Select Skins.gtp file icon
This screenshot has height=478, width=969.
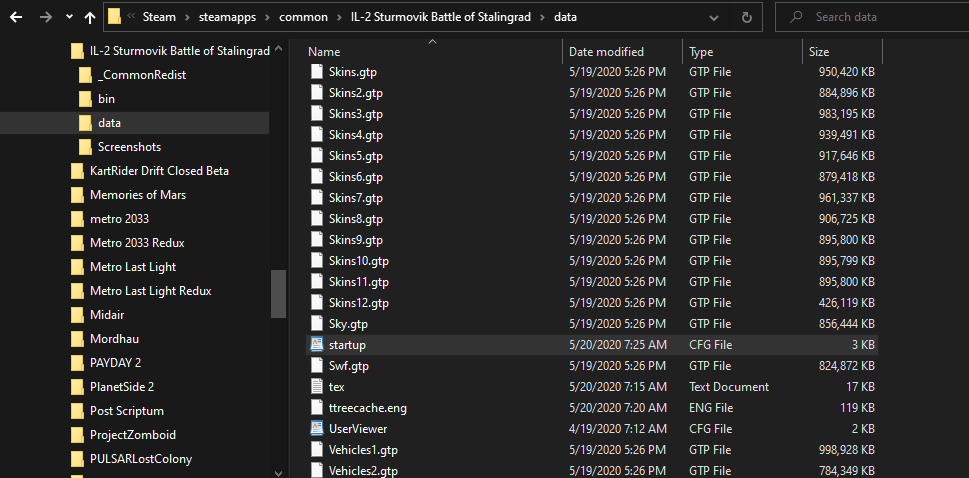(x=317, y=72)
